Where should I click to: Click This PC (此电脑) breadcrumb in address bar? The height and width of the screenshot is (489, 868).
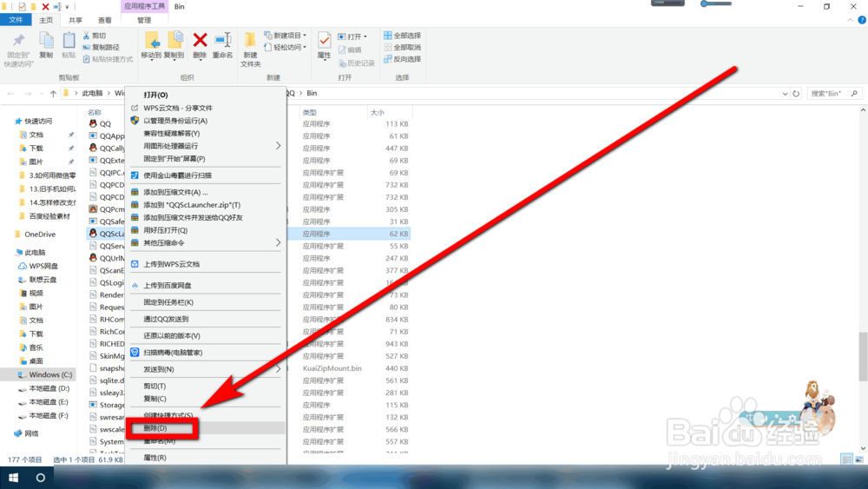tap(93, 93)
